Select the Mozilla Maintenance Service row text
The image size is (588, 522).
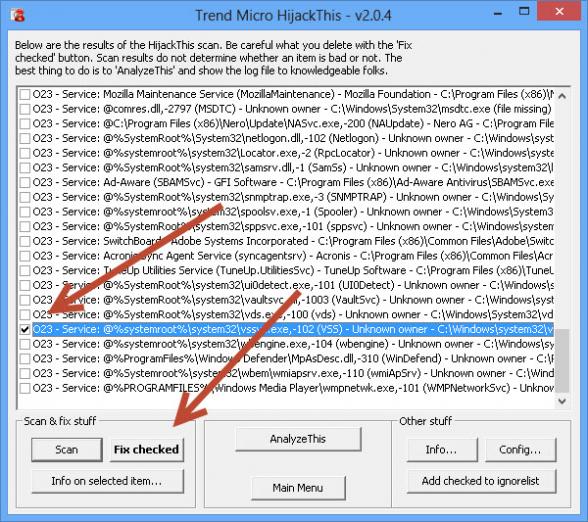[x=293, y=94]
